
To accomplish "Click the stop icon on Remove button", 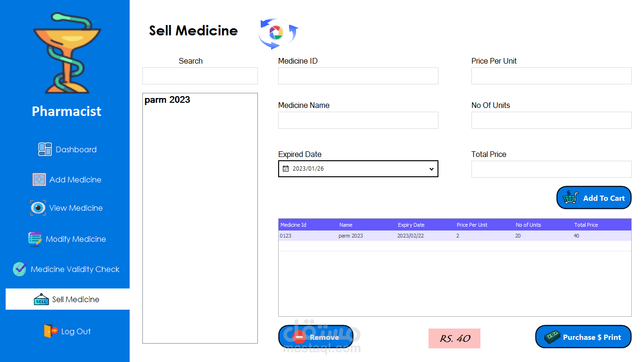I will (x=298, y=337).
